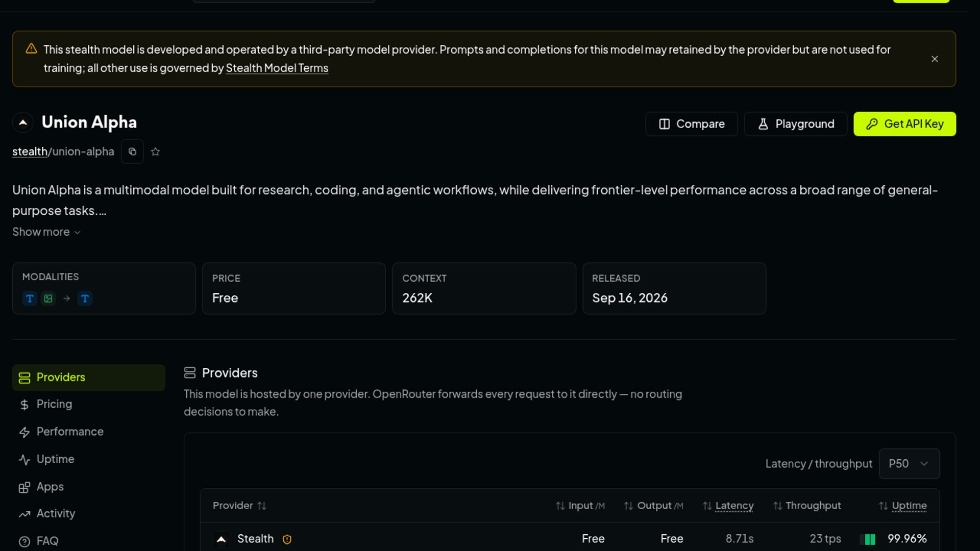This screenshot has width=980, height=551.
Task: Click the shield icon next to Stealth
Action: pyautogui.click(x=287, y=539)
